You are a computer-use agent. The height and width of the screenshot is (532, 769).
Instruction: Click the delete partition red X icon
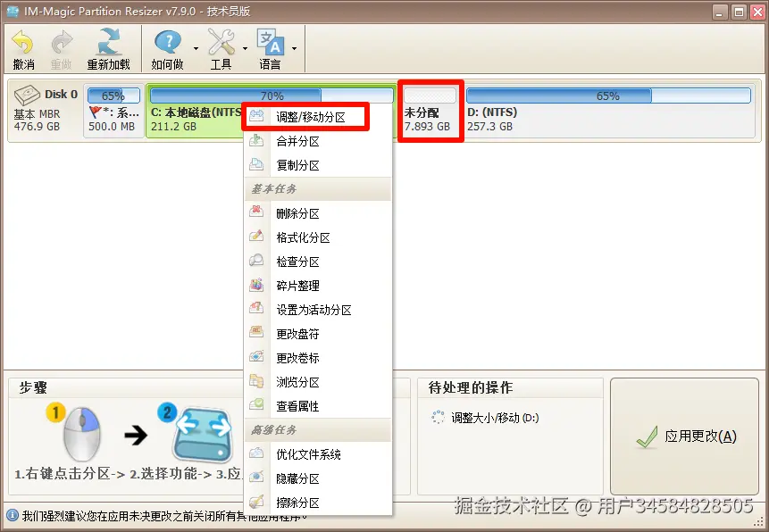[256, 212]
